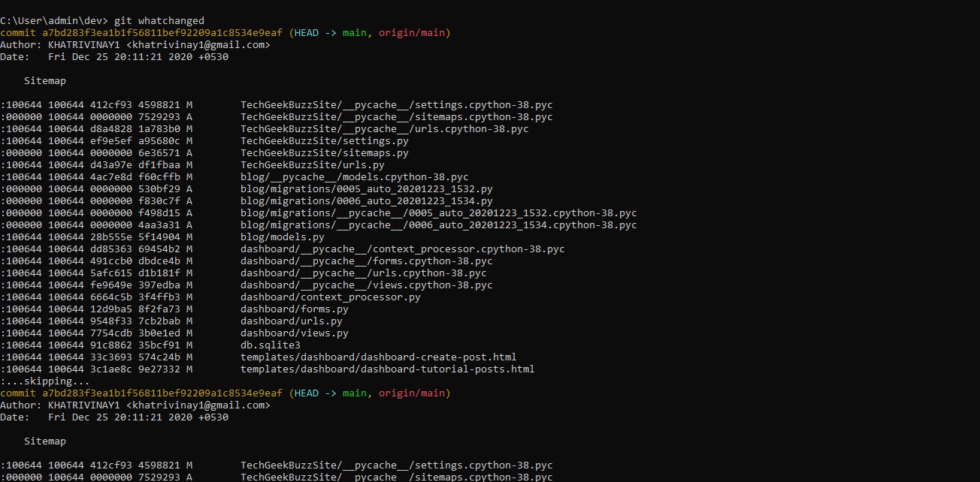The height and width of the screenshot is (482, 980).
Task: Click the TechGeekBuzzSite/__pycache__/urls.cpython-38.pyc path
Action: pyautogui.click(x=384, y=128)
